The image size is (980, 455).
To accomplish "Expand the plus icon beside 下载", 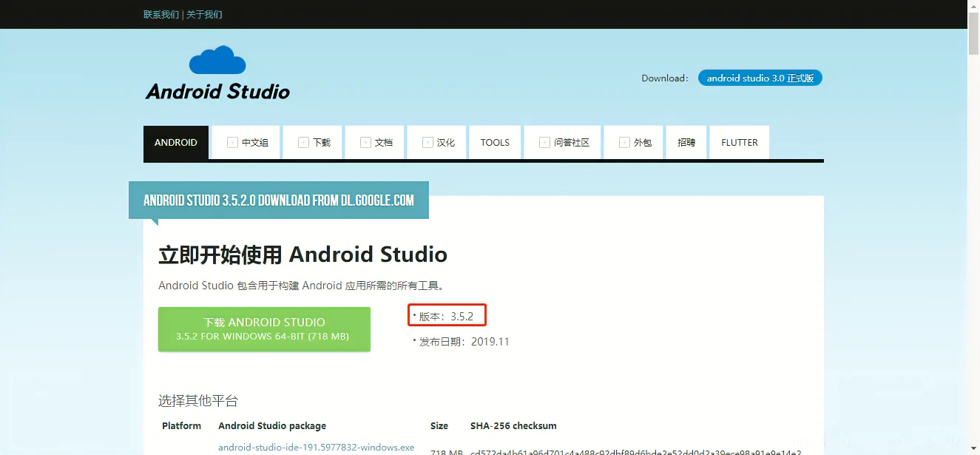I will (x=303, y=143).
